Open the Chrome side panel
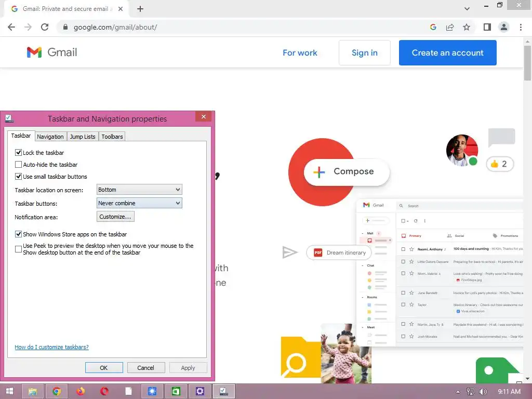 pos(487,27)
